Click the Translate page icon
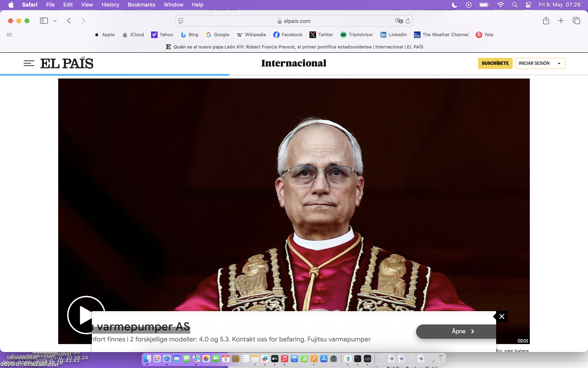The image size is (588, 368). tap(399, 21)
